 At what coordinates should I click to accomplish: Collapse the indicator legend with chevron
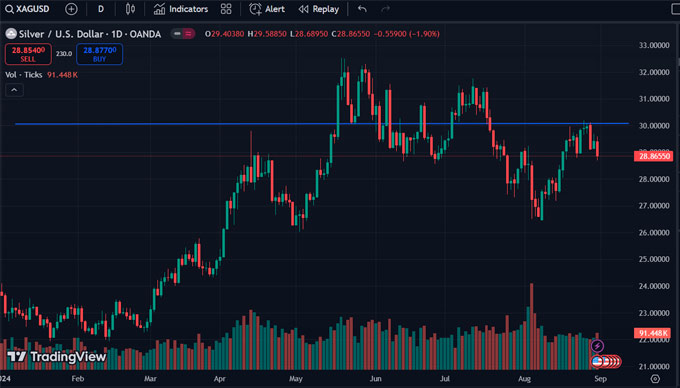click(x=14, y=90)
